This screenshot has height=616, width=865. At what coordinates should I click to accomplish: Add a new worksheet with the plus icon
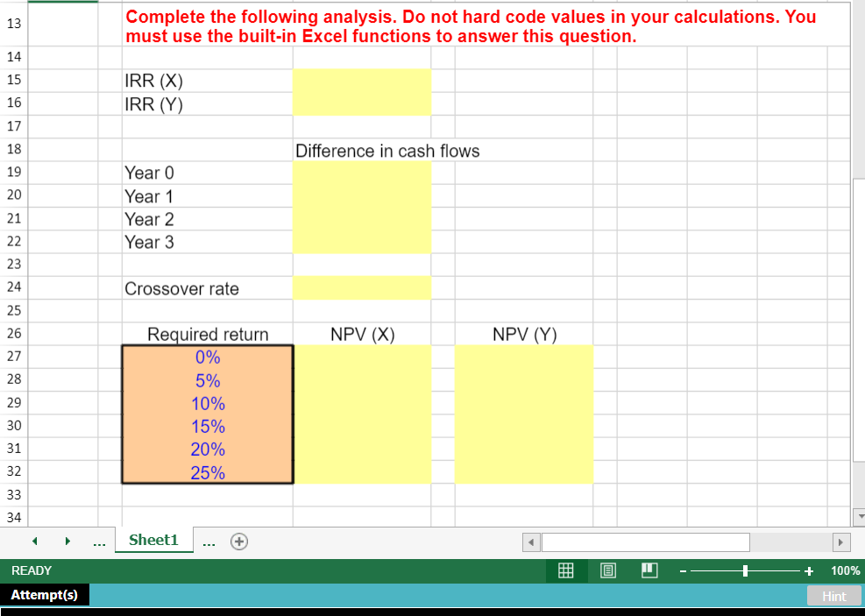238,541
